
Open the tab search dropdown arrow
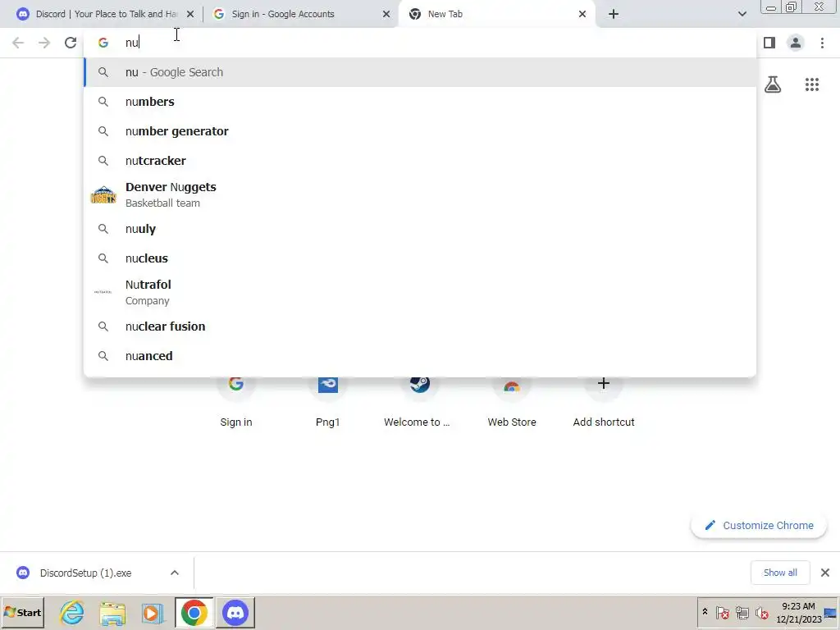click(742, 14)
